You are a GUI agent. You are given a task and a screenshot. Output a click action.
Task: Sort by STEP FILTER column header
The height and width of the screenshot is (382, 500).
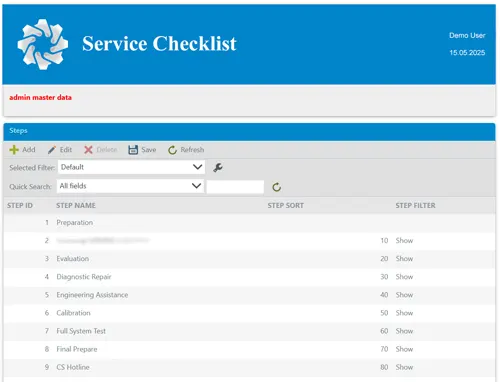(x=415, y=205)
